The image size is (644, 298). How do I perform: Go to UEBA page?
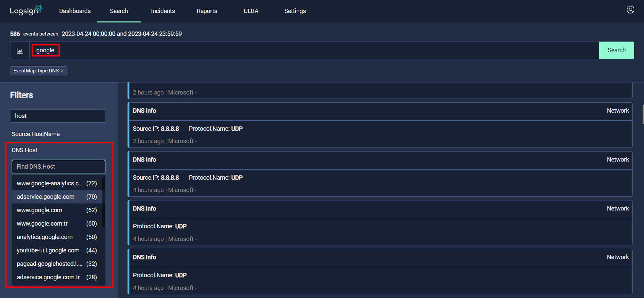tap(251, 11)
